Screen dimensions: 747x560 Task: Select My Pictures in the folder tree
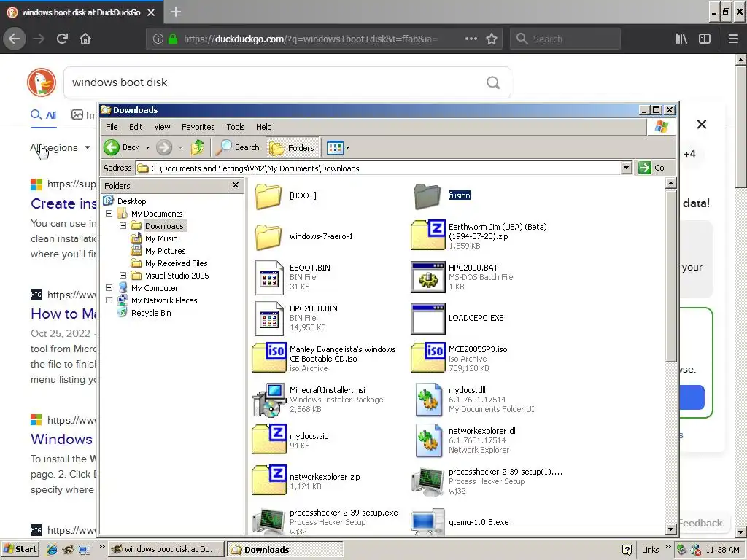pos(165,251)
